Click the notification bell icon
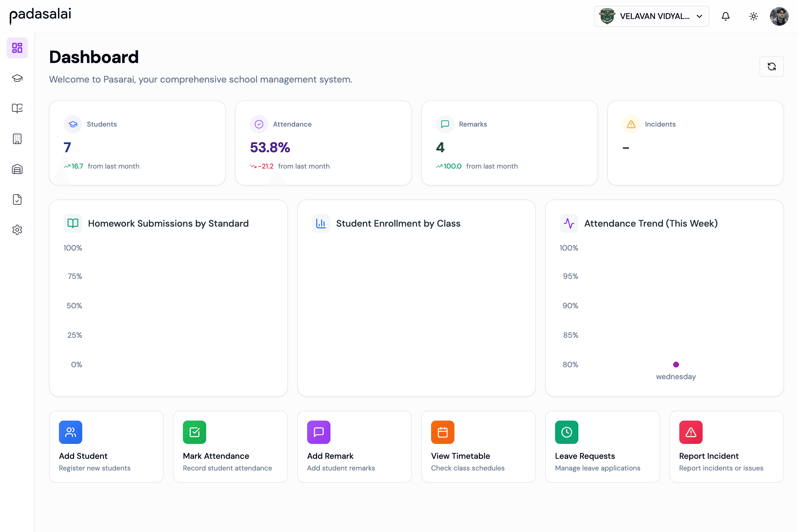 (725, 16)
